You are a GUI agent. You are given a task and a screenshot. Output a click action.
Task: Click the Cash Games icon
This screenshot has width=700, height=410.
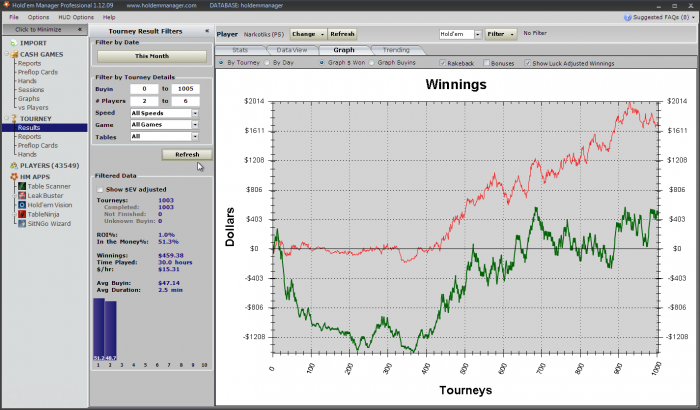(x=14, y=54)
